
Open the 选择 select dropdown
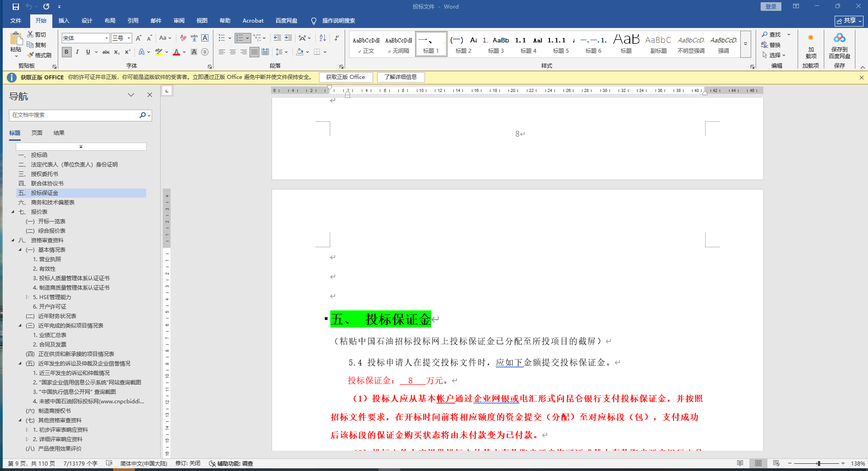click(x=774, y=55)
